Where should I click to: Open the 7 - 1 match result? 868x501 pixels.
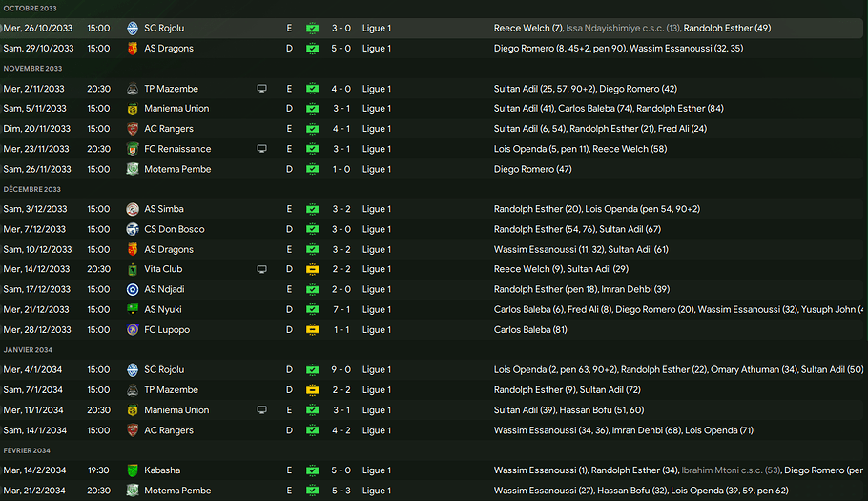pos(341,310)
